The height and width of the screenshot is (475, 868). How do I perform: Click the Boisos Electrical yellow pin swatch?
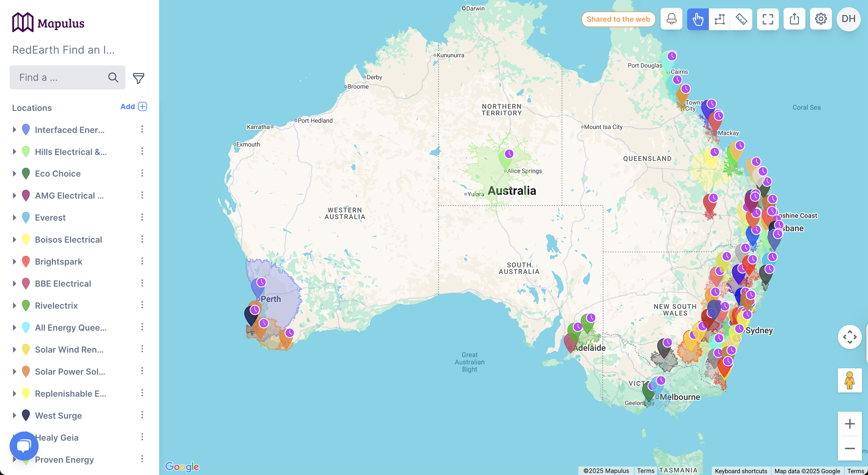(x=26, y=240)
